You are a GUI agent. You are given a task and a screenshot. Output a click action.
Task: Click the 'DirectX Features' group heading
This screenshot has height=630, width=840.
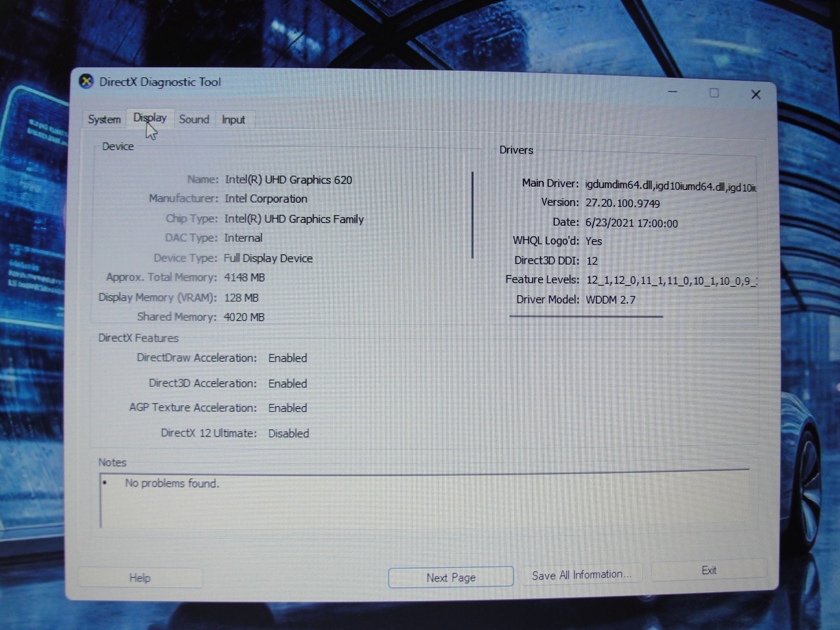coord(138,338)
